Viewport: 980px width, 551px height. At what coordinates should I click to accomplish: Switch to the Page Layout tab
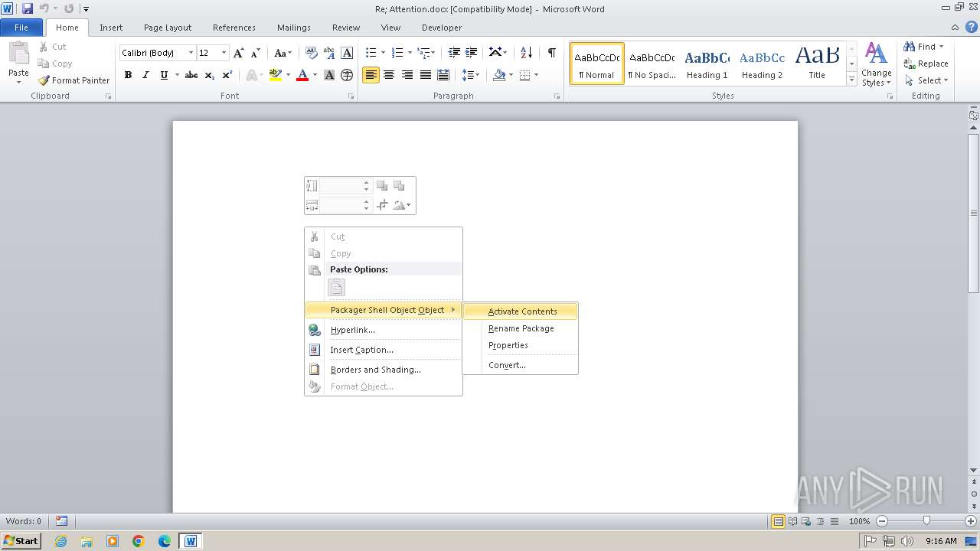[168, 28]
